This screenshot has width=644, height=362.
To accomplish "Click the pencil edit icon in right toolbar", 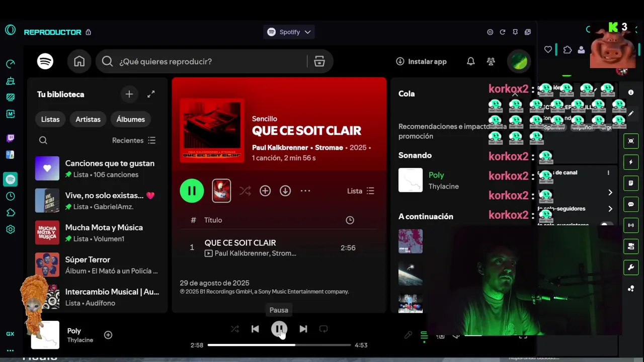I will pyautogui.click(x=631, y=114).
